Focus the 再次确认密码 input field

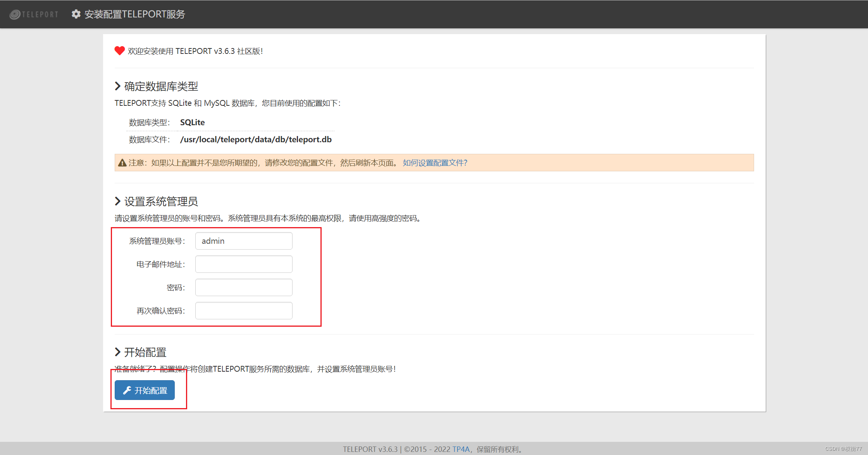tap(244, 311)
